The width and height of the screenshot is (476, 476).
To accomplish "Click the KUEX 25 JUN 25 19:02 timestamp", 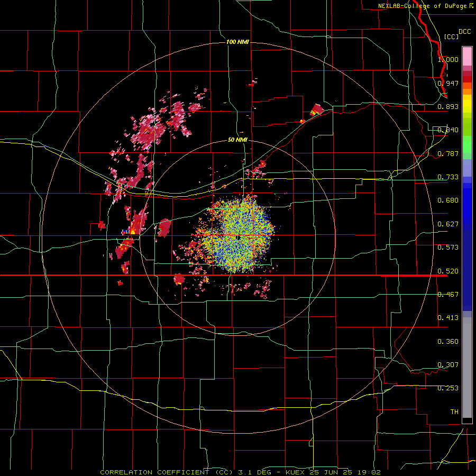I will (333, 472).
